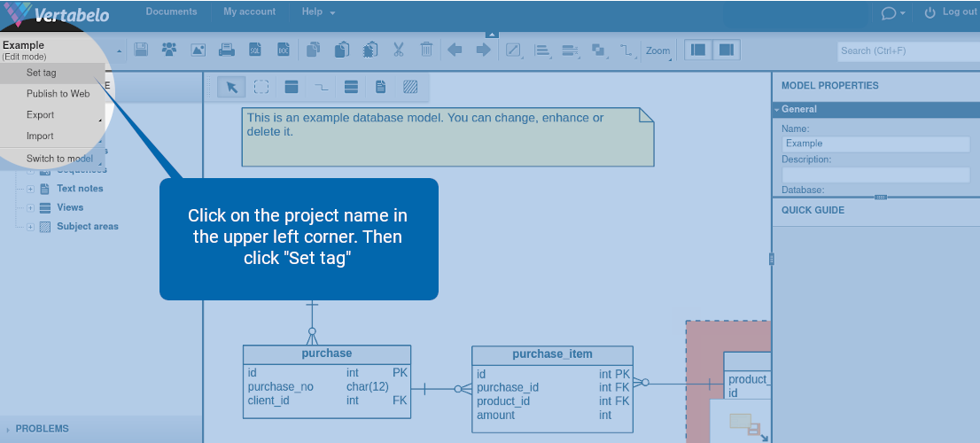Open the Switch to model submenu
The height and width of the screenshot is (443, 980).
(59, 158)
